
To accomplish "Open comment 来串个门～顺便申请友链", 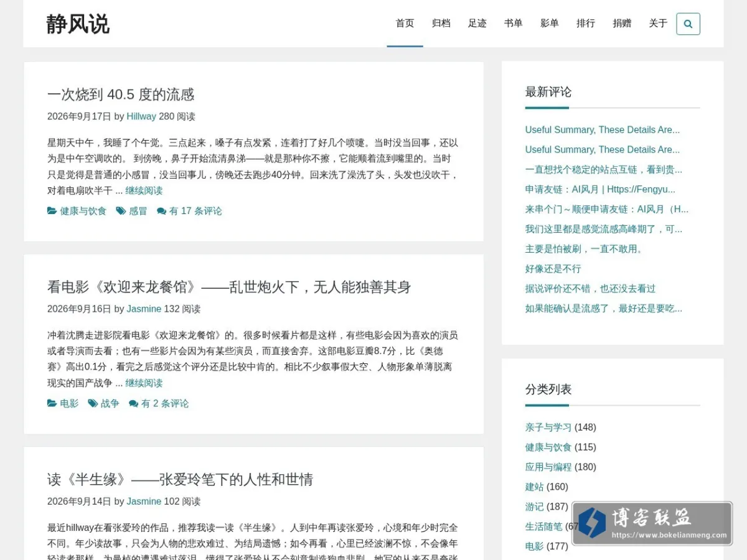I will (607, 209).
